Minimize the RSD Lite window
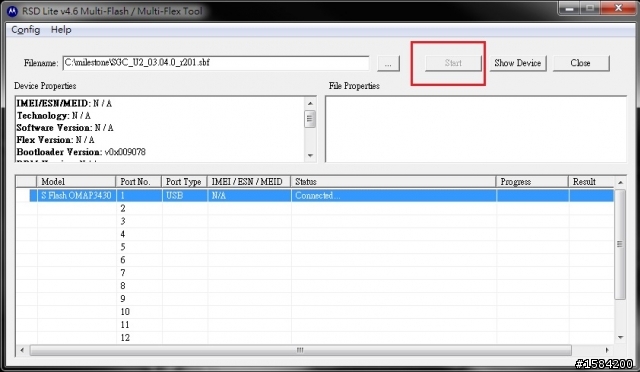 pos(570,8)
